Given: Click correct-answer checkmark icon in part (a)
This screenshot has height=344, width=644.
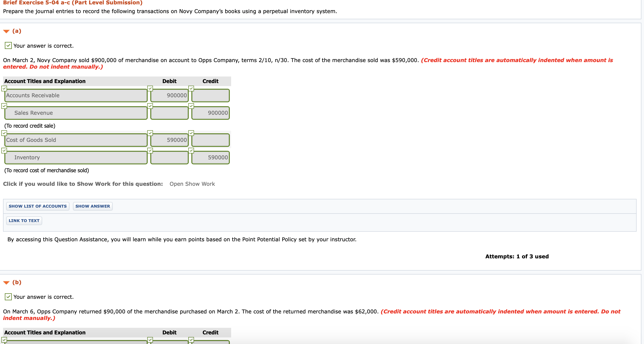Looking at the screenshot, I should point(8,45).
